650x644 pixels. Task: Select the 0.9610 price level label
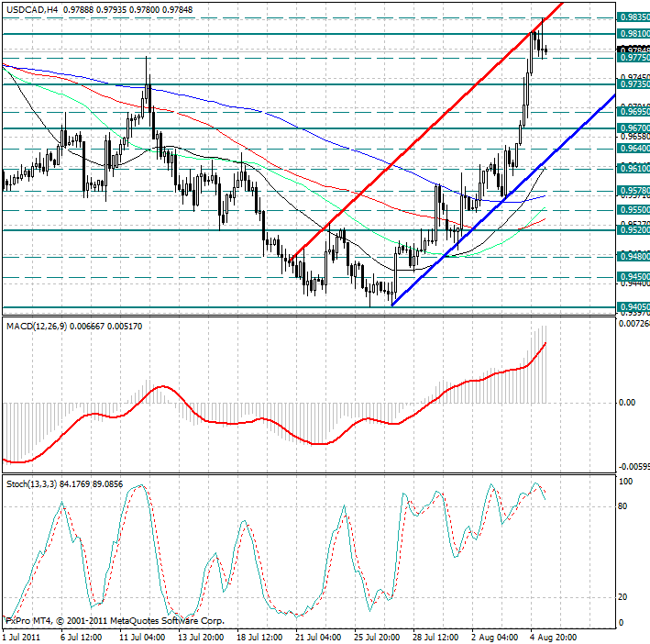pos(633,169)
